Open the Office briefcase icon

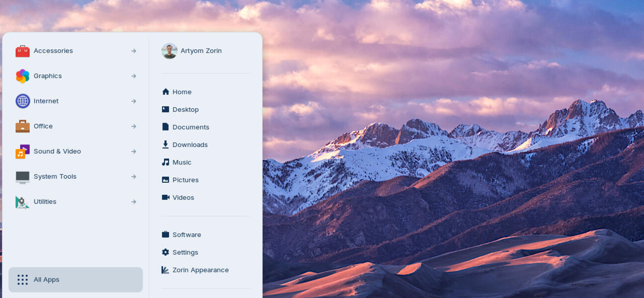pyautogui.click(x=22, y=126)
